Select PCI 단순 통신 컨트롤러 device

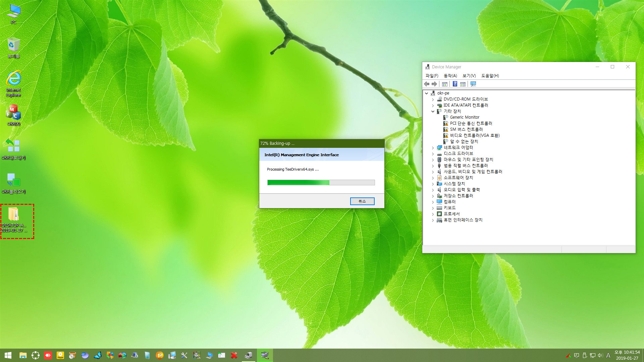point(471,123)
